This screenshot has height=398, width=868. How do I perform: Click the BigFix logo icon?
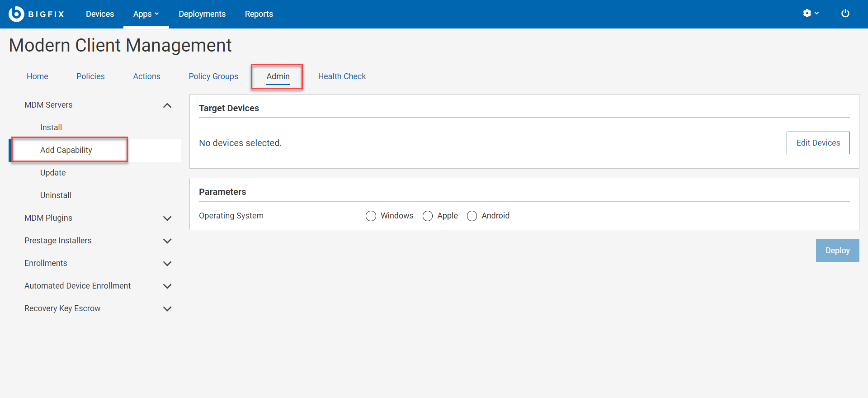coord(16,14)
